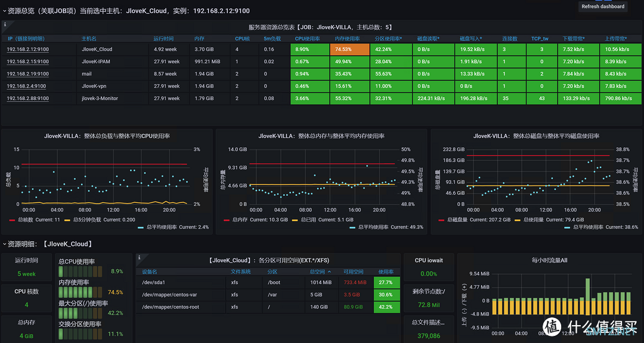The height and width of the screenshot is (343, 644).
Task: Sort table by 内存 column header
Action: [199, 39]
